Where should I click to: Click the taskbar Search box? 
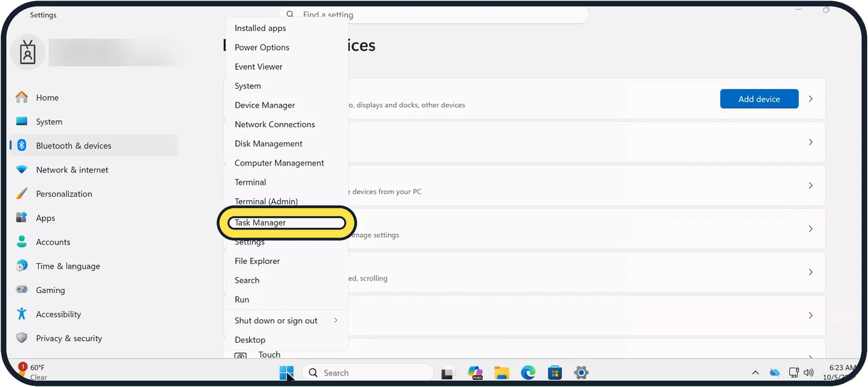368,373
